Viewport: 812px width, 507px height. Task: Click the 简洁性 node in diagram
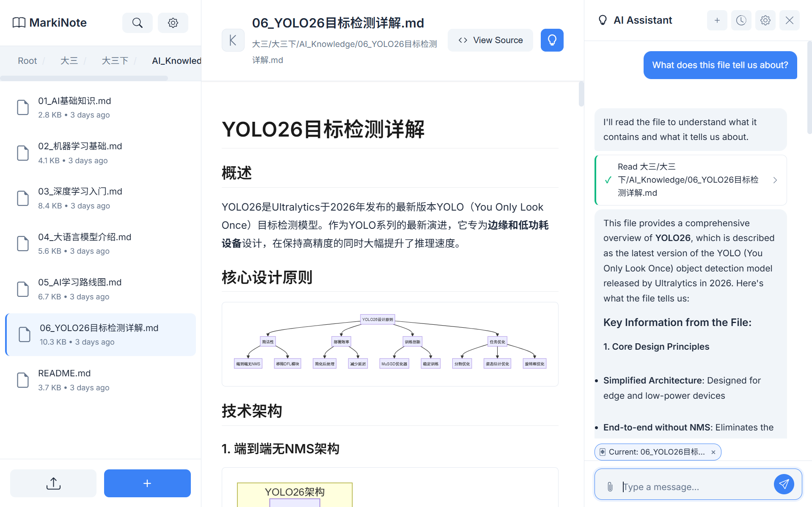268,342
